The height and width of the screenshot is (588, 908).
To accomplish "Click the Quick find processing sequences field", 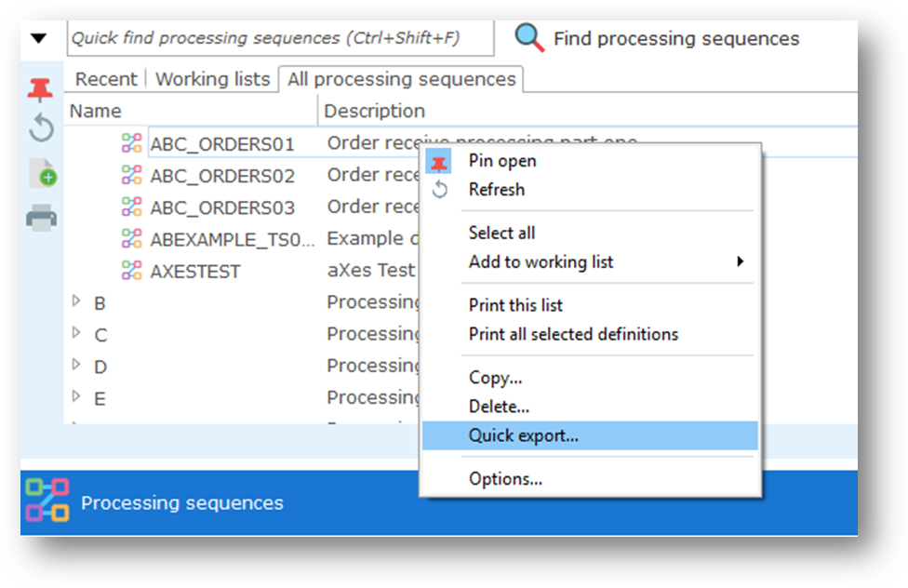I will [x=279, y=38].
